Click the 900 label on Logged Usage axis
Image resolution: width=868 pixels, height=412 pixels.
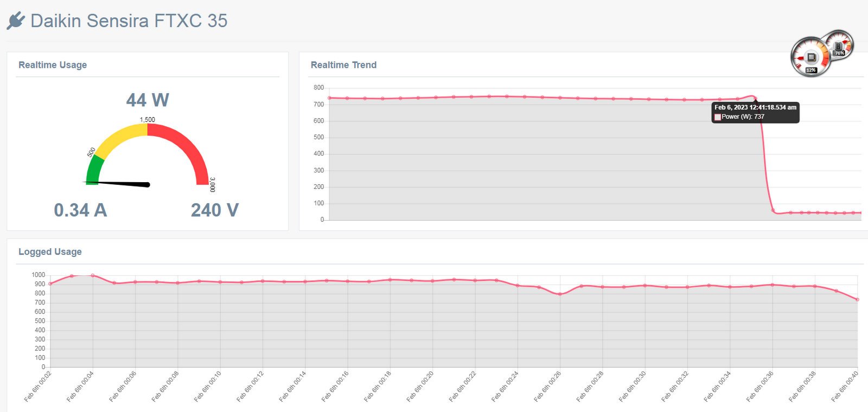pos(40,284)
